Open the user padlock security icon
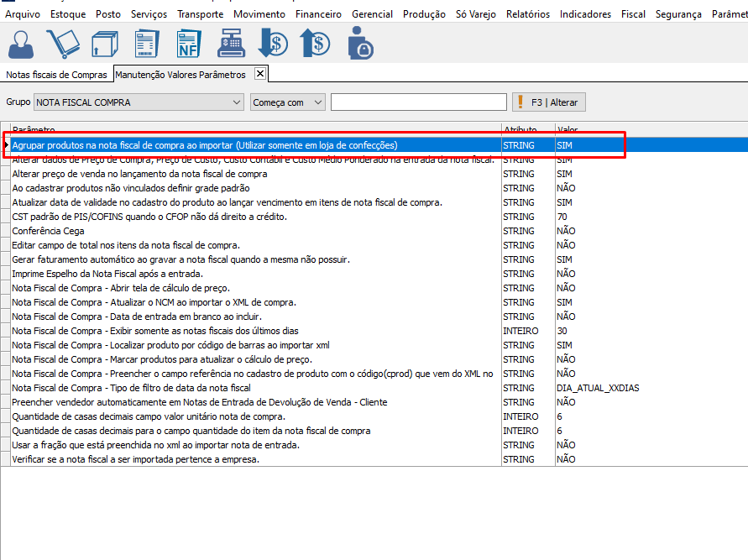 (x=361, y=44)
